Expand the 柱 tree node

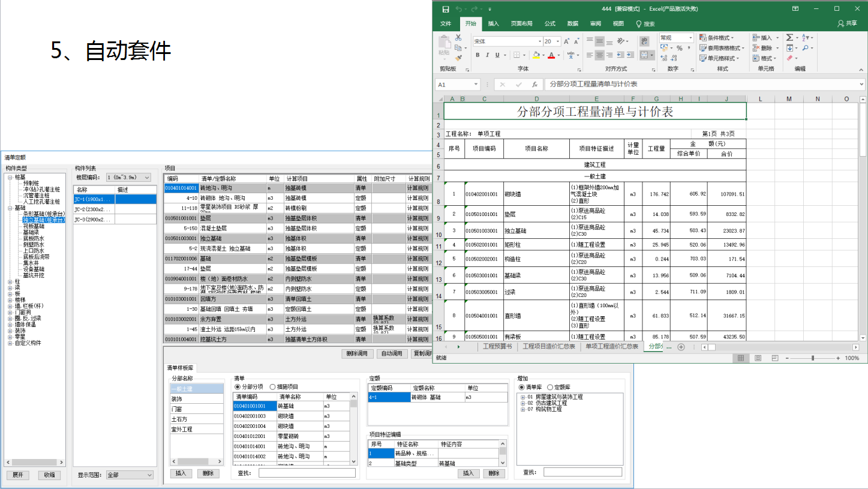click(10, 281)
